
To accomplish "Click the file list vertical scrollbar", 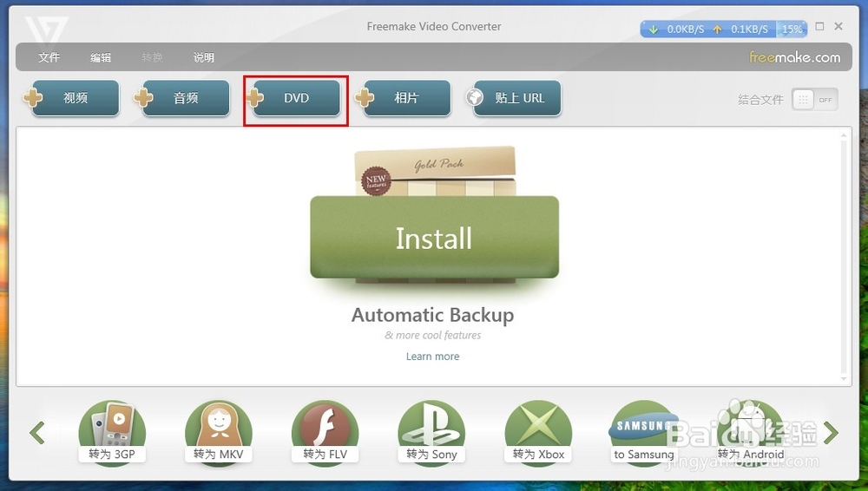I will tap(844, 256).
